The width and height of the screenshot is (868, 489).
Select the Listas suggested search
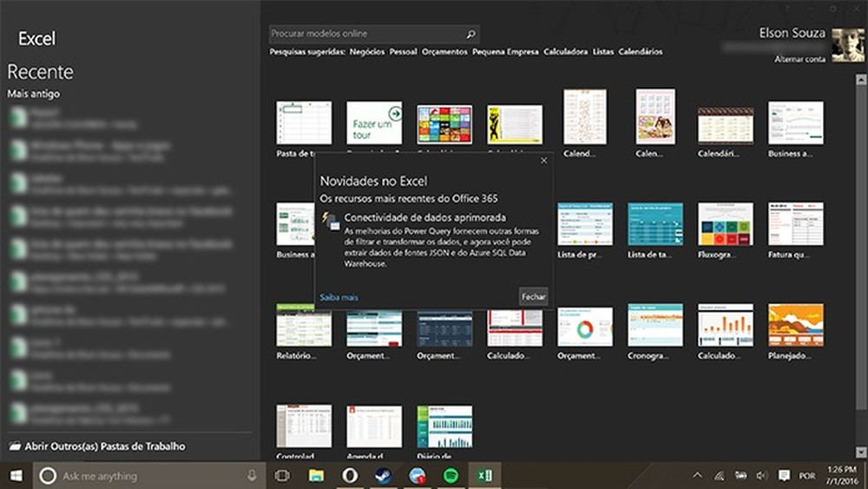tap(603, 51)
